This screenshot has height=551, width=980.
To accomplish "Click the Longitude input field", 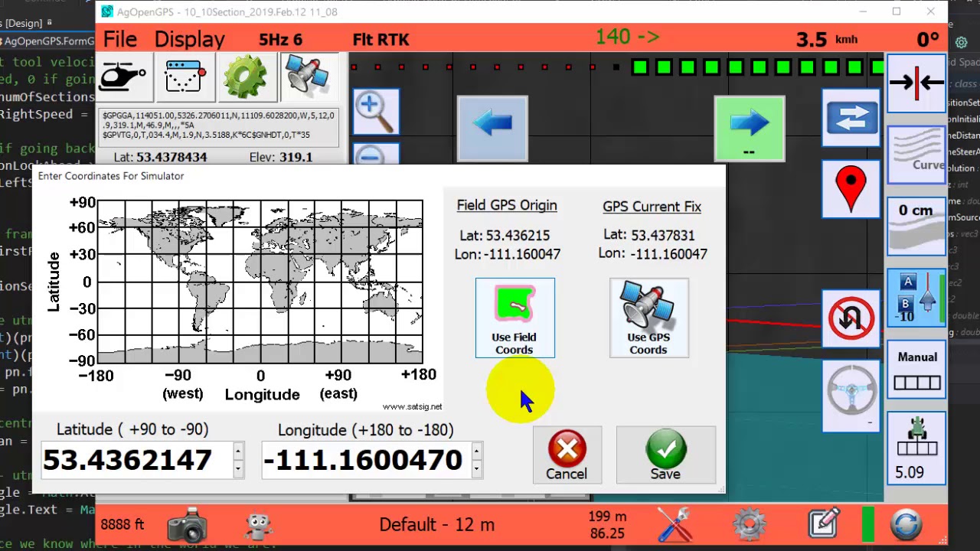I will (367, 460).
